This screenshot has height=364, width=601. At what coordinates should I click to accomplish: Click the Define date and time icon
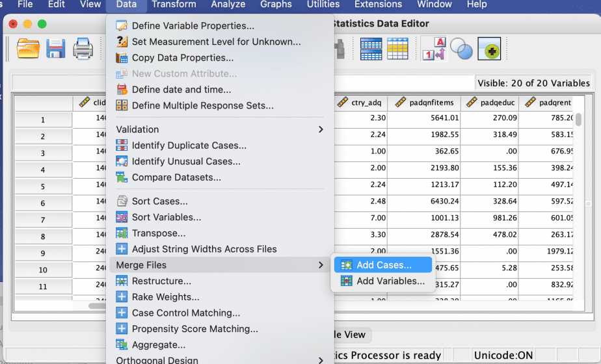tap(122, 89)
